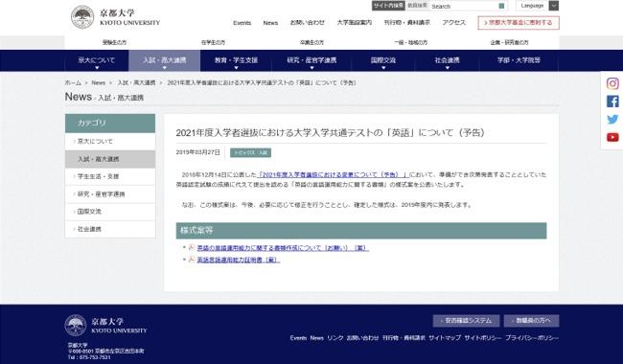The height and width of the screenshot is (364, 623).
Task: Open お問い合わせ link in header
Action: coord(307,23)
